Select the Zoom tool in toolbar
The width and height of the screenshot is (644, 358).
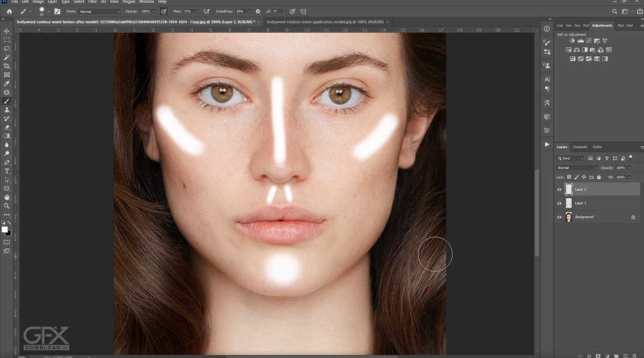pos(7,206)
